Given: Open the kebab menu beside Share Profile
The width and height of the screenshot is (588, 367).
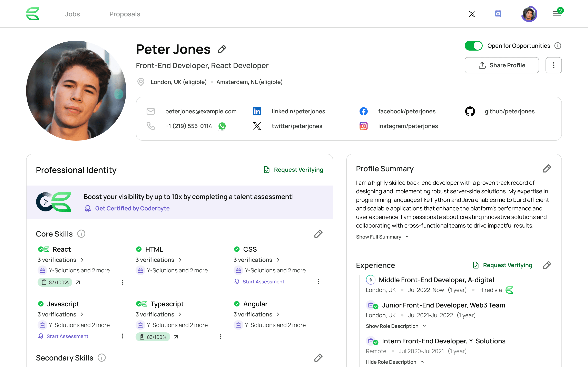Looking at the screenshot, I should (553, 65).
